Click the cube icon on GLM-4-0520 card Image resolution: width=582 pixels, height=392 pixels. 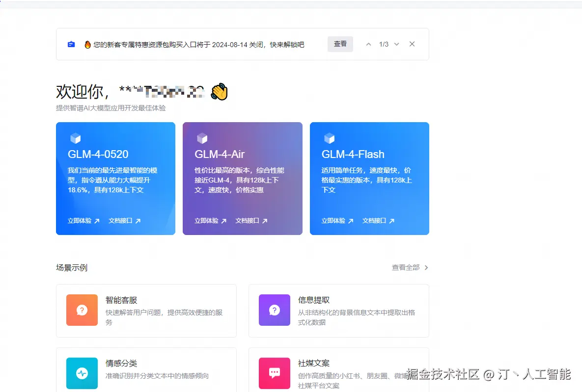(x=75, y=138)
